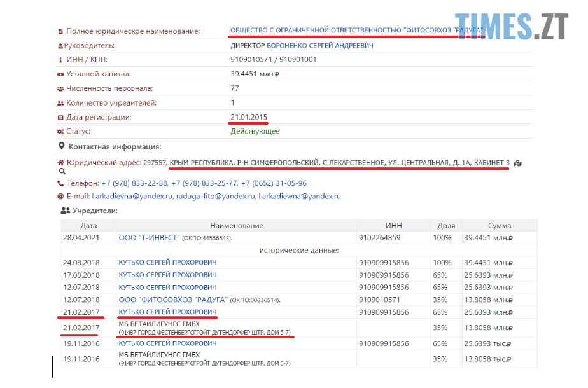Click the gears icon next to Статус

coord(60,132)
